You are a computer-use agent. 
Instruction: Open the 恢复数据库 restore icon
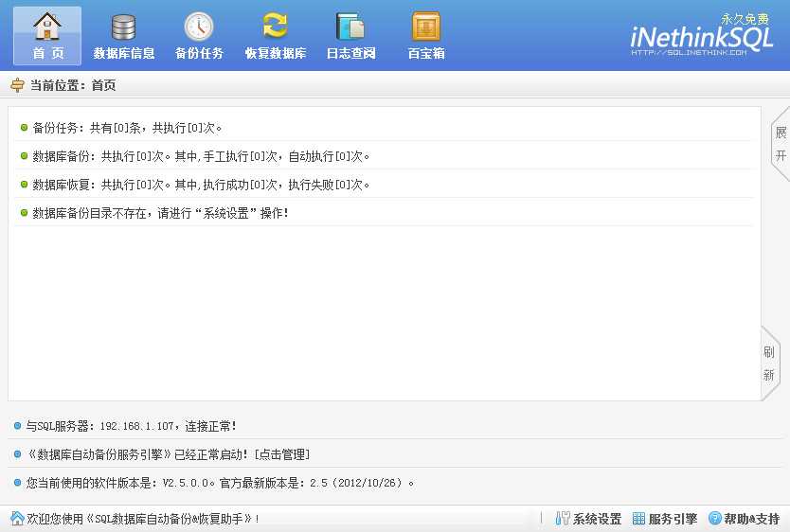(x=275, y=36)
